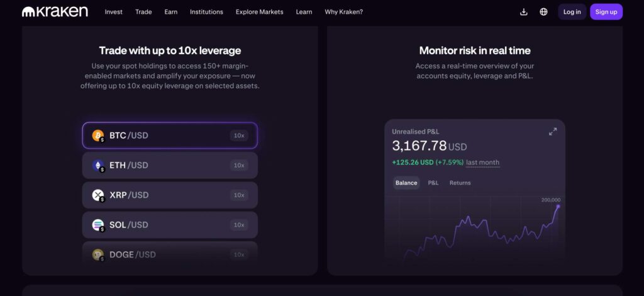Click the Bitcoin coin icon
Screen dimensions: 644x296
97,135
